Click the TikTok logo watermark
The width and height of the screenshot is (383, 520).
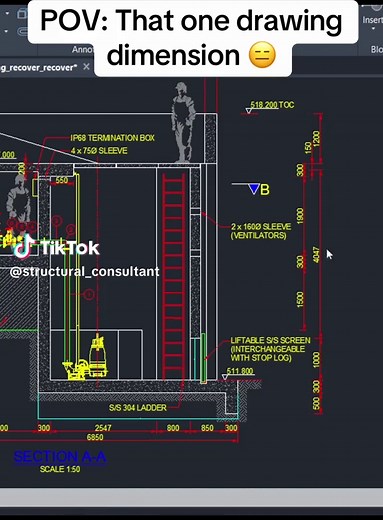[x=57, y=247]
